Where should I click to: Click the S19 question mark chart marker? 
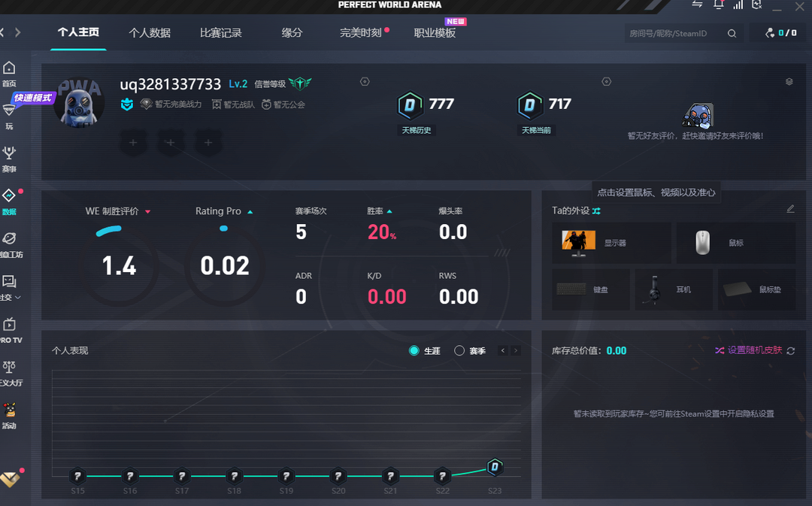click(286, 476)
